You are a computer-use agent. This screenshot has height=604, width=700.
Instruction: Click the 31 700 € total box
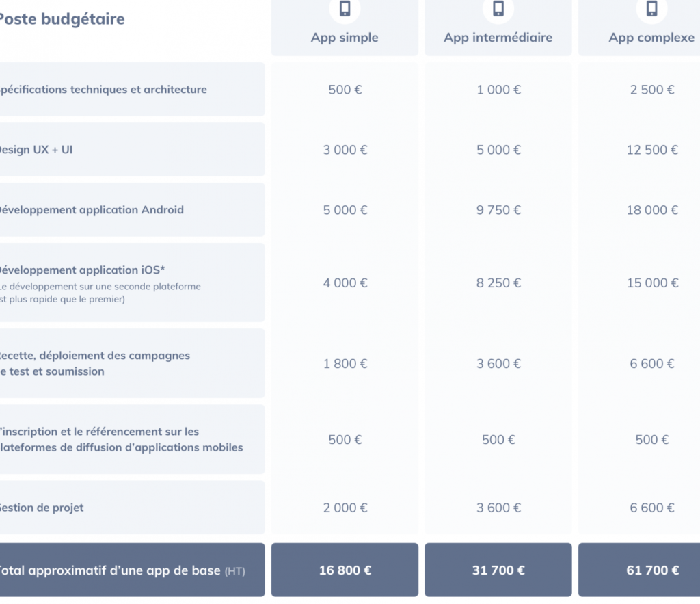[498, 570]
